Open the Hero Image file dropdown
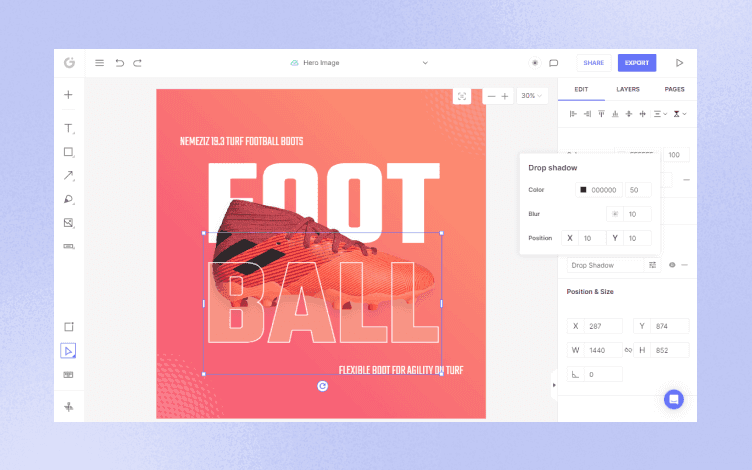Image resolution: width=752 pixels, height=470 pixels. point(425,63)
